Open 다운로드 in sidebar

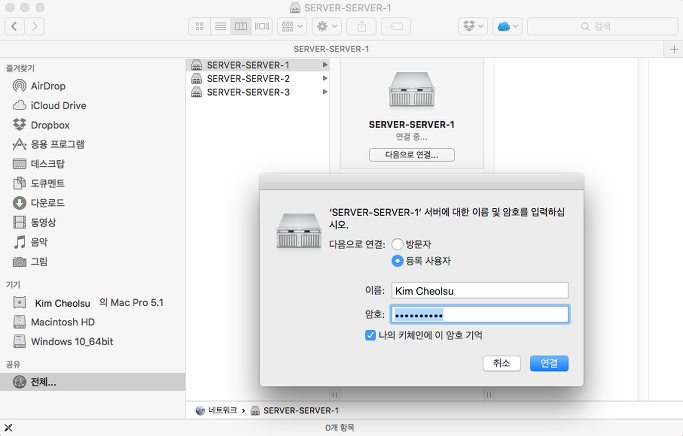(x=39, y=203)
